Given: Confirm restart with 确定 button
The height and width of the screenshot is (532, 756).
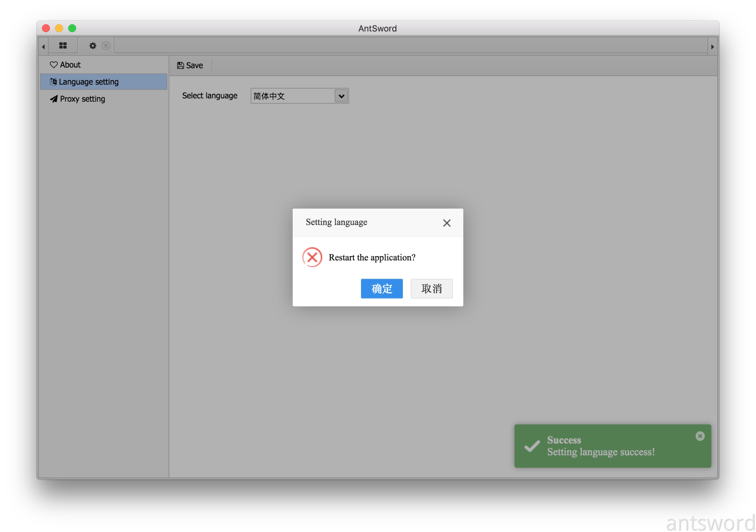Looking at the screenshot, I should 381,288.
